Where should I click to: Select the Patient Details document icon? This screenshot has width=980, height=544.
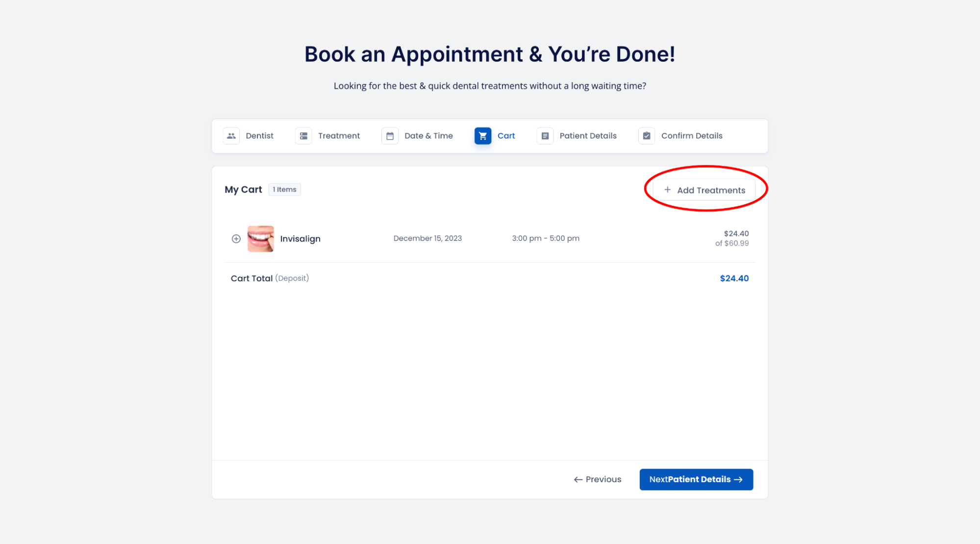tap(545, 136)
